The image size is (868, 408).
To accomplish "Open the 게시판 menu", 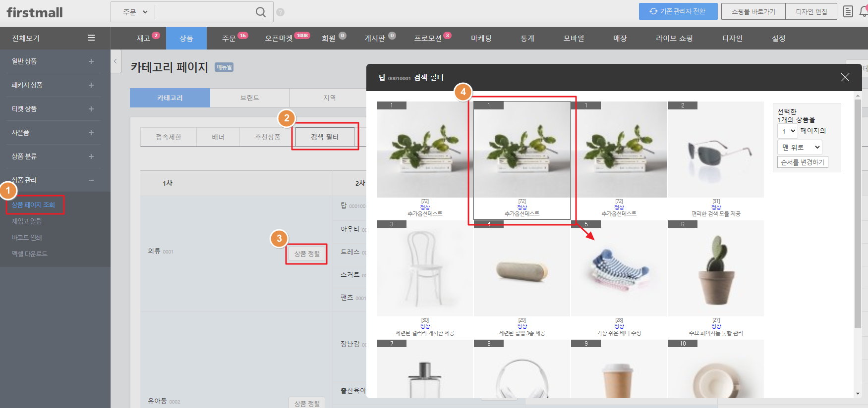I will [x=375, y=38].
